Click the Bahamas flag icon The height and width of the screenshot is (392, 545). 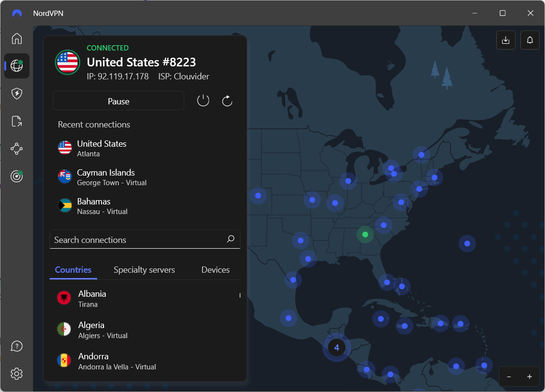point(65,205)
